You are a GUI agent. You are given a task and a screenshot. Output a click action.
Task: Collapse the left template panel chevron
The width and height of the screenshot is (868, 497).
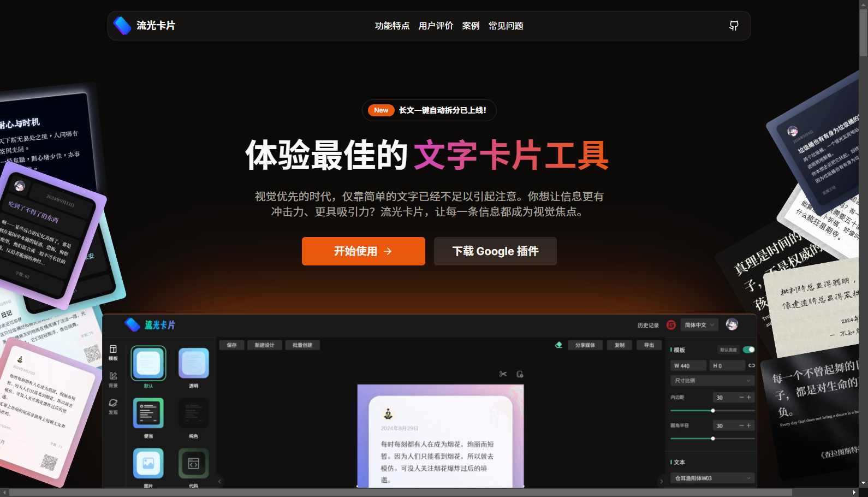coord(220,481)
